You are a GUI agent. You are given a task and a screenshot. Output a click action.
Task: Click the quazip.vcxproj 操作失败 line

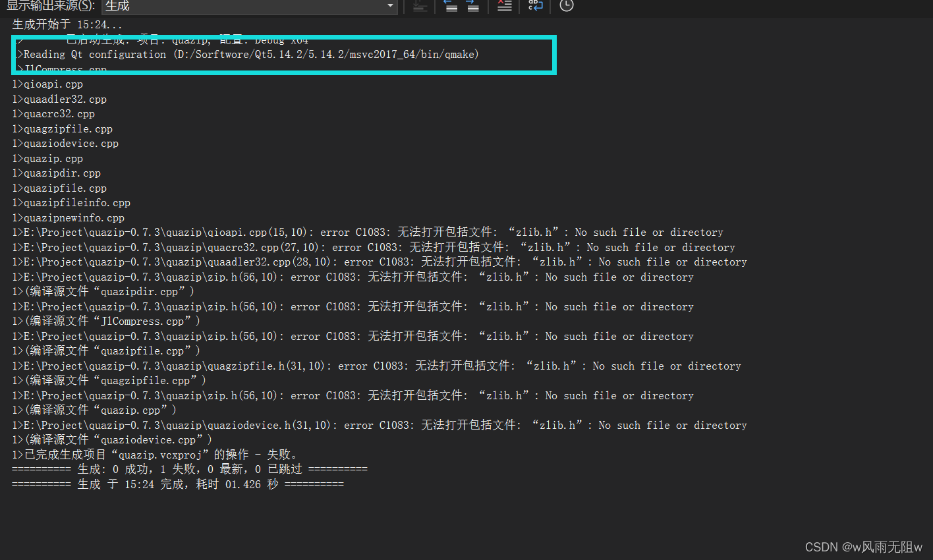pos(155,455)
